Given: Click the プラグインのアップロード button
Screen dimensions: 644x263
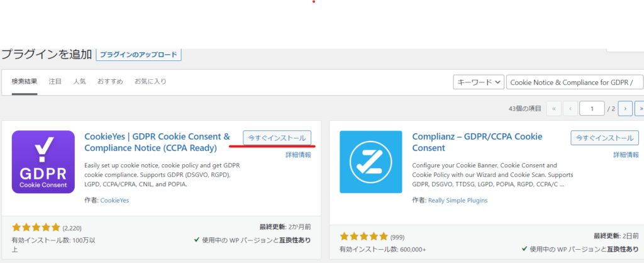Looking at the screenshot, I should click(x=139, y=55).
